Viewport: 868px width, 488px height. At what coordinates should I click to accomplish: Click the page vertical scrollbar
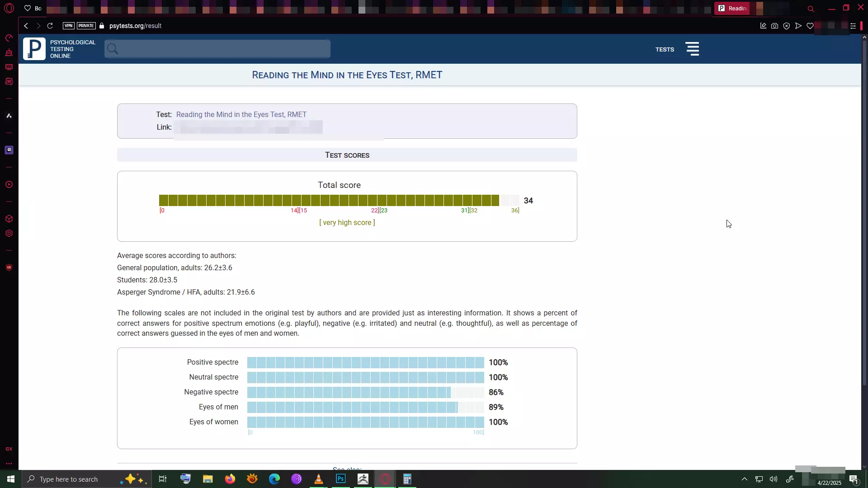point(864,212)
